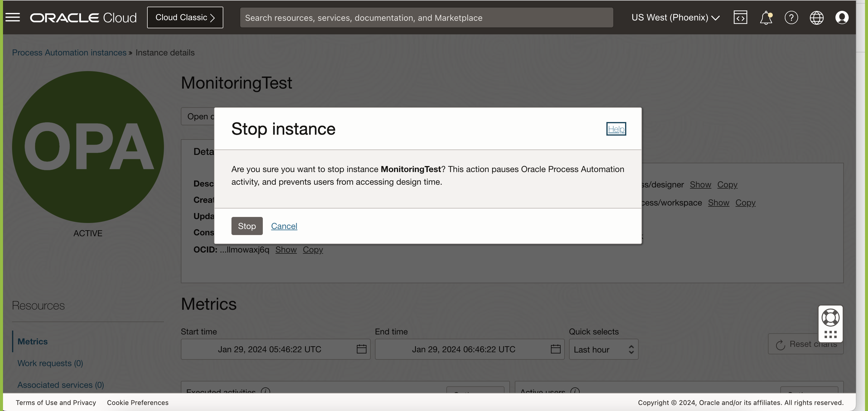Screen dimensions: 868x411
Task: View notifications via the bell icon
Action: (x=766, y=17)
